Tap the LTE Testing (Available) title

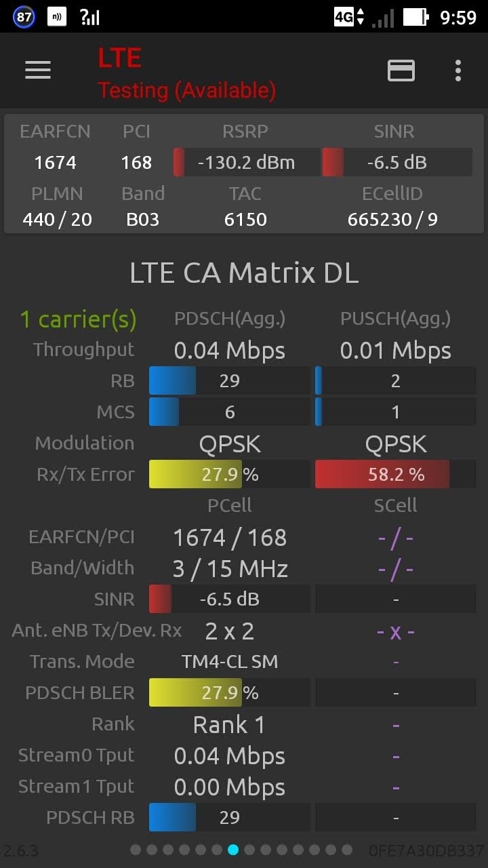(x=186, y=75)
